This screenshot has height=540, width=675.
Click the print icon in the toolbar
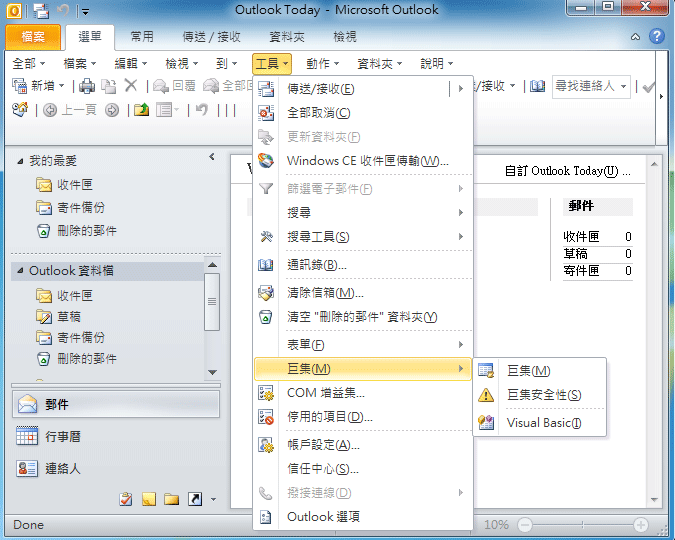point(87,86)
